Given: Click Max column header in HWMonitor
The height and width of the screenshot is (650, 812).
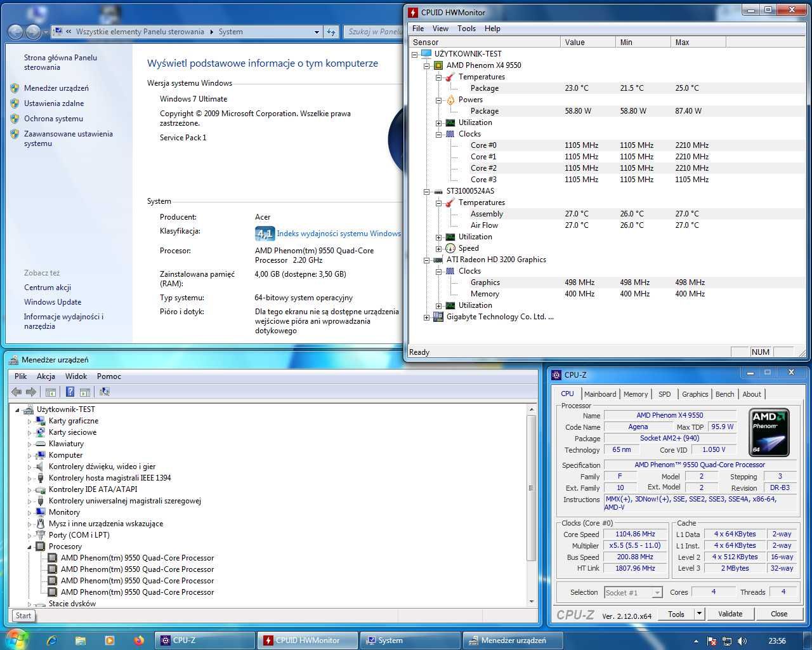Looking at the screenshot, I should coord(698,42).
